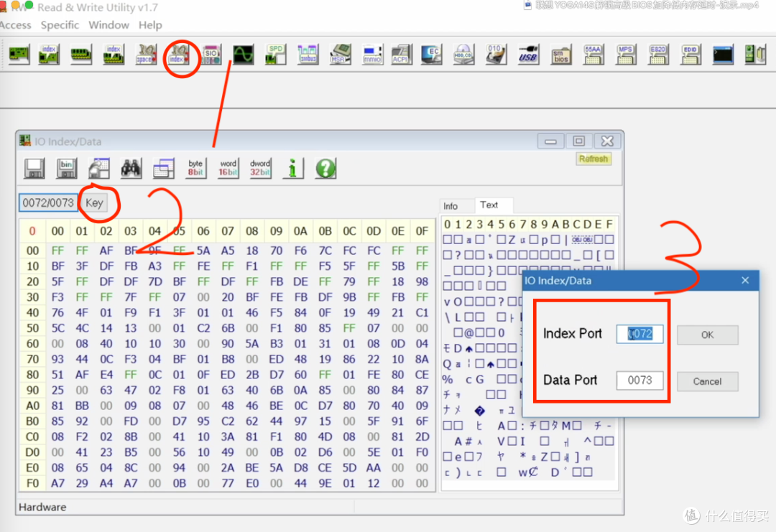Select cell AF in row 00
Screen dimensions: 776x532
pos(106,251)
